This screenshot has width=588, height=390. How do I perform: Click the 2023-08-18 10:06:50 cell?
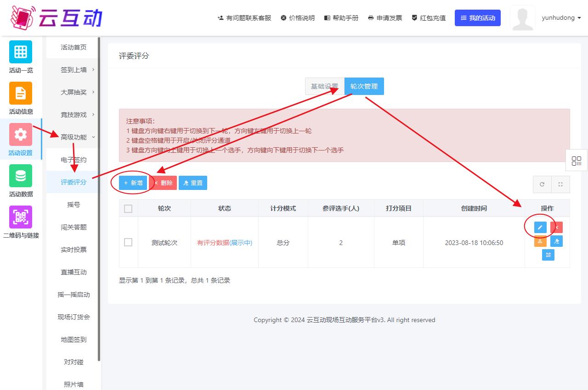474,243
